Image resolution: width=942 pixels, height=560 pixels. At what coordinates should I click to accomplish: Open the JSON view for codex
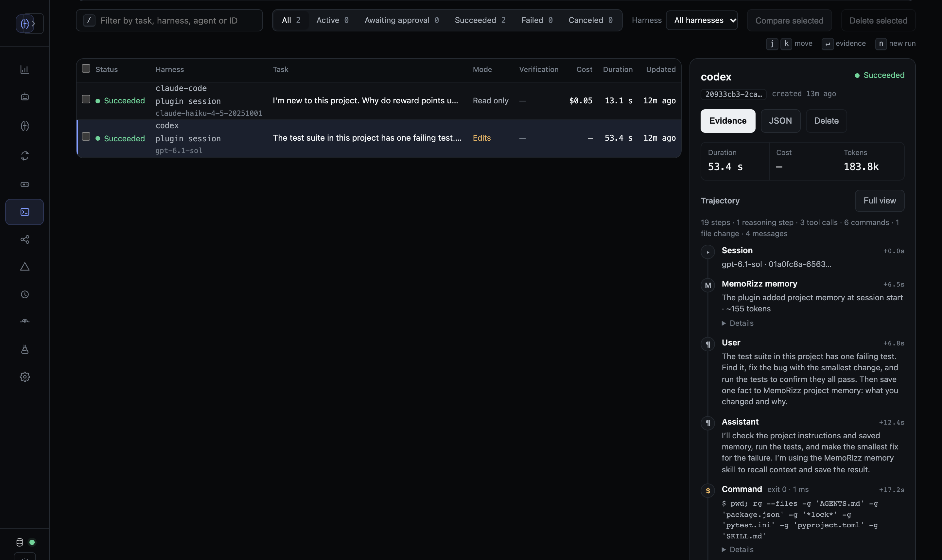(780, 121)
